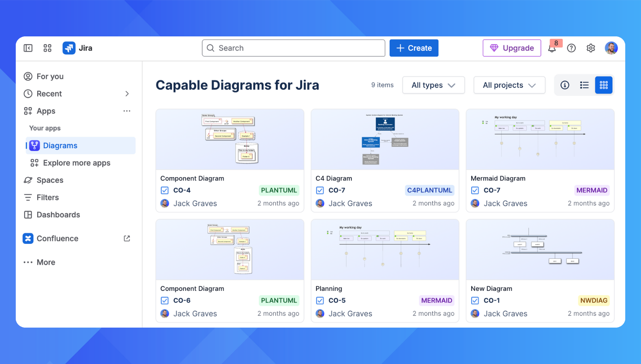Collapse the sidebar using the panel icon

tap(28, 48)
